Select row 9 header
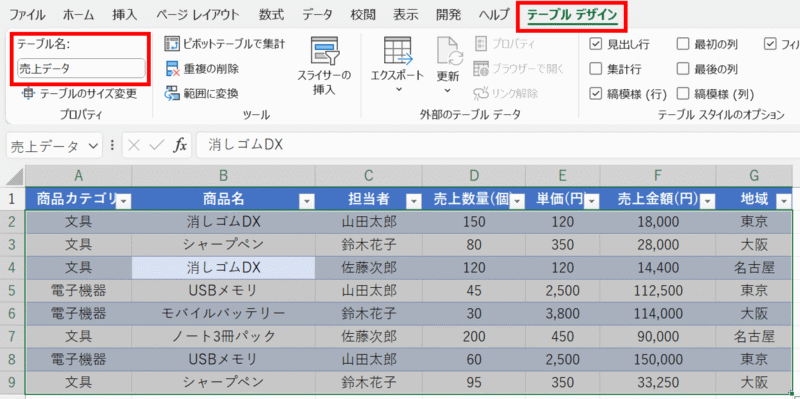Image resolution: width=800 pixels, height=399 pixels. coord(12,382)
